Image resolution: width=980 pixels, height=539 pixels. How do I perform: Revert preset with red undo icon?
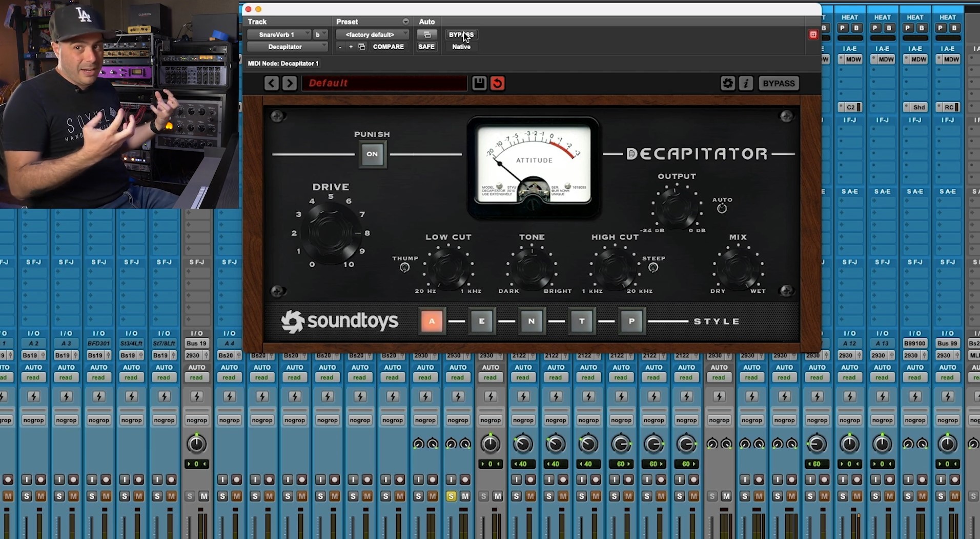coord(498,83)
